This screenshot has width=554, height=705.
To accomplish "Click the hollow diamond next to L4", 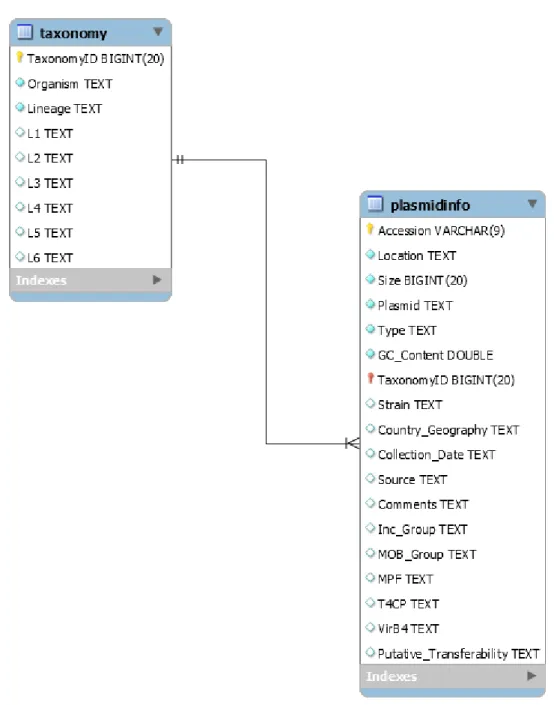I will click(20, 207).
